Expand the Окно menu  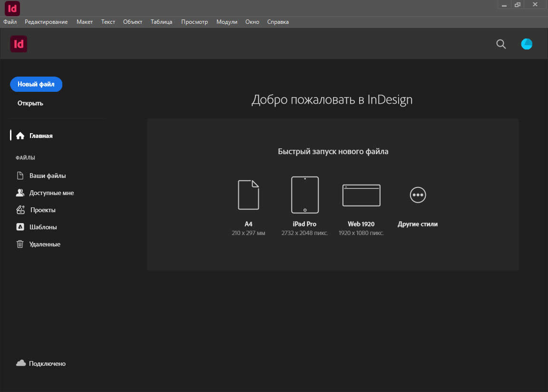[x=252, y=22]
